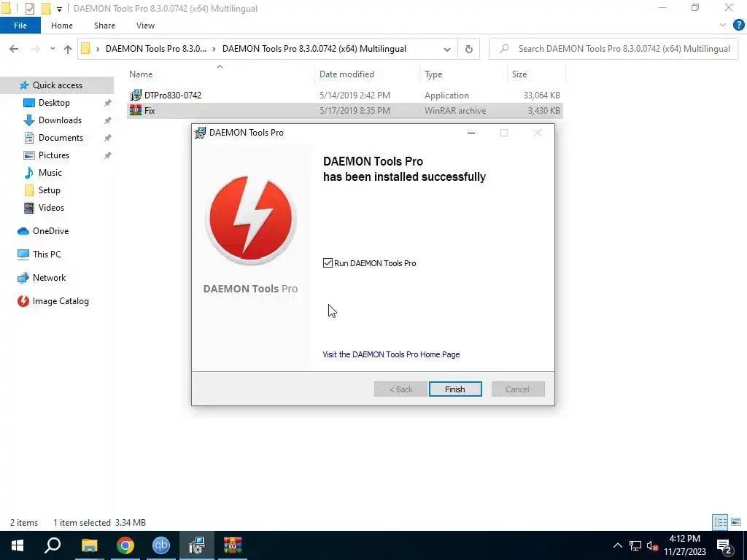Open the Setup folder in navigation pane
The image size is (747, 560).
click(x=49, y=190)
